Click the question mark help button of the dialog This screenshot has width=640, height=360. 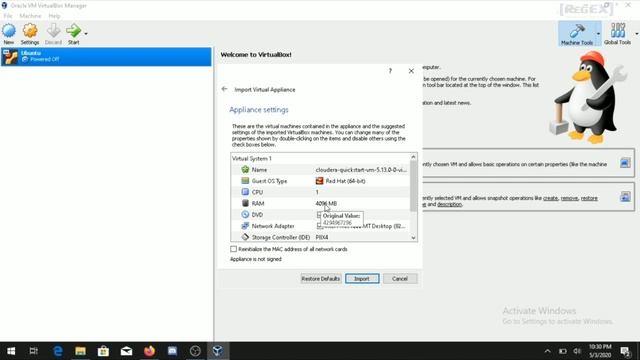(390, 71)
